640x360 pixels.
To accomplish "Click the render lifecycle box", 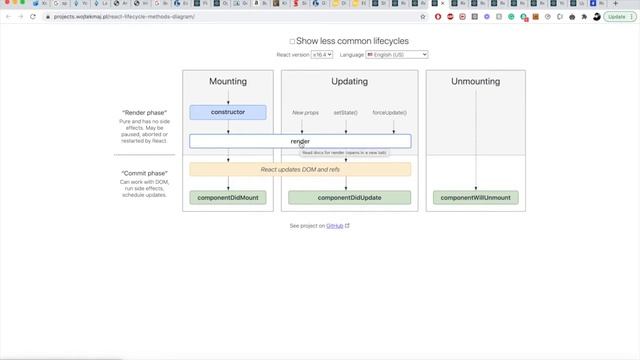I will (x=300, y=141).
